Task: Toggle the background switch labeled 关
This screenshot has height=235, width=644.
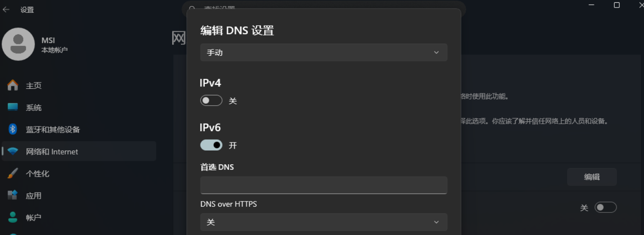Action: (x=605, y=207)
